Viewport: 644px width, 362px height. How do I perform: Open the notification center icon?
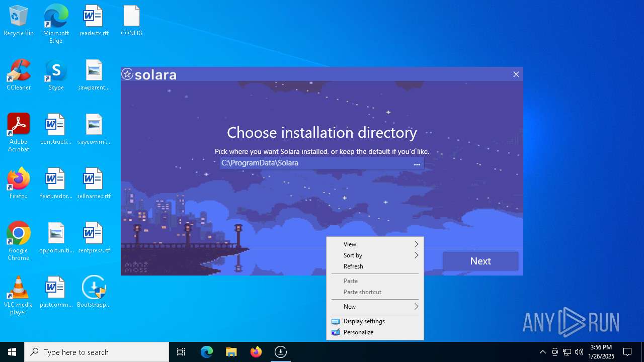coord(627,352)
